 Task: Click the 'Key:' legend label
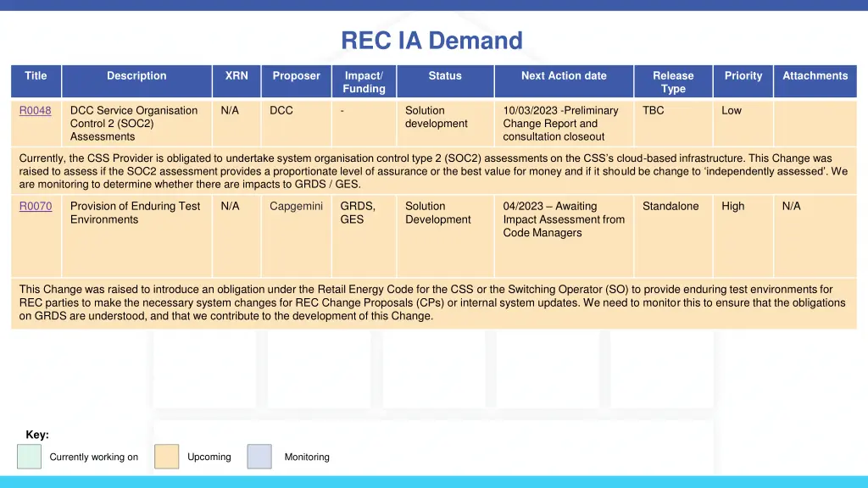(37, 435)
